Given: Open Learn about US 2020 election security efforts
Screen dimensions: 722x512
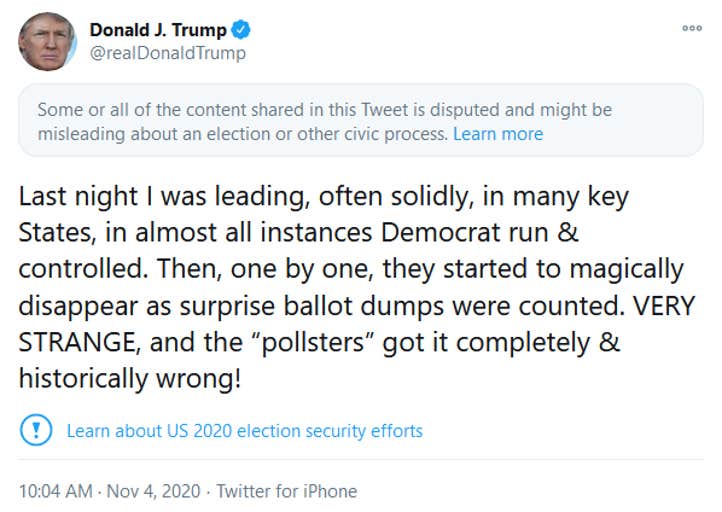Looking at the screenshot, I should click(244, 431).
